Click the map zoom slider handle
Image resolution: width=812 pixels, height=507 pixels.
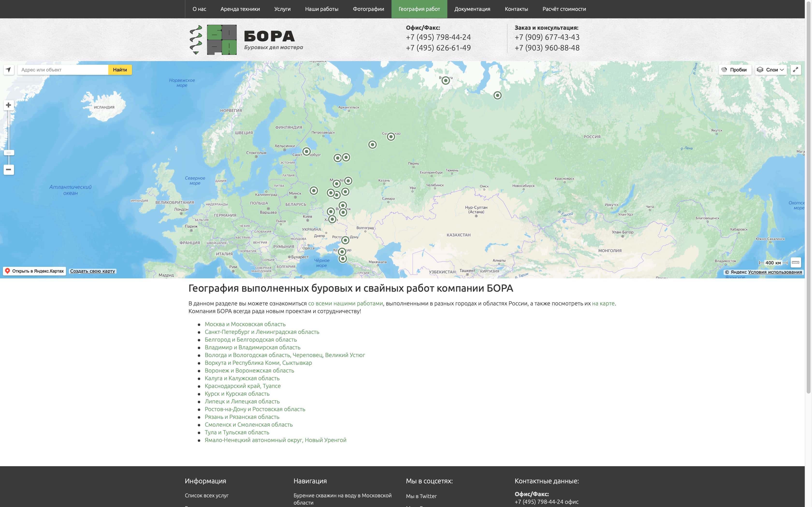[x=9, y=153]
